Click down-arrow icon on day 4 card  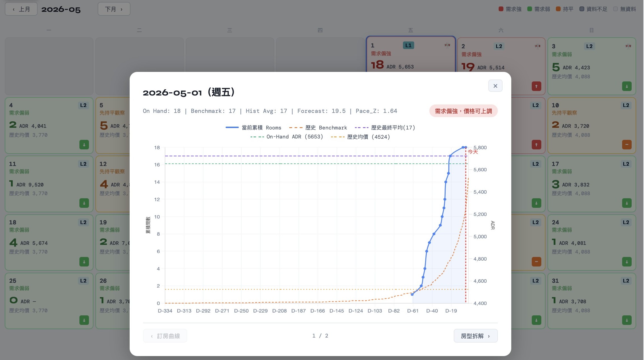click(x=84, y=145)
